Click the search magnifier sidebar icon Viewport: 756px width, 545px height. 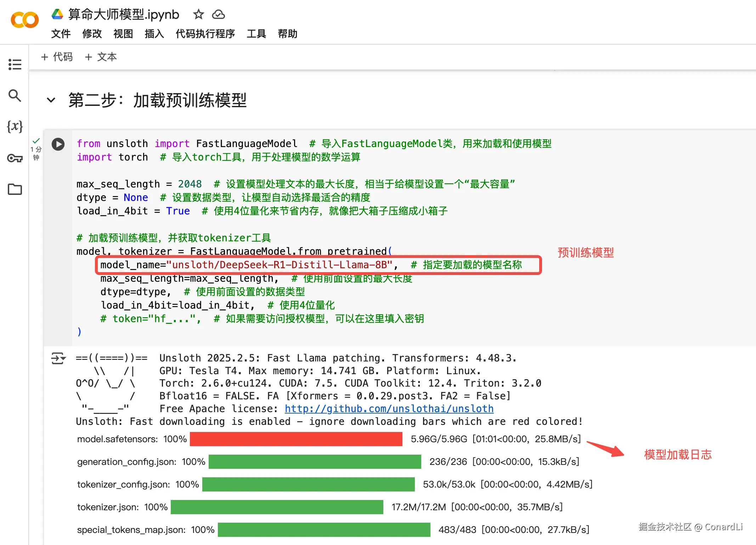point(15,95)
